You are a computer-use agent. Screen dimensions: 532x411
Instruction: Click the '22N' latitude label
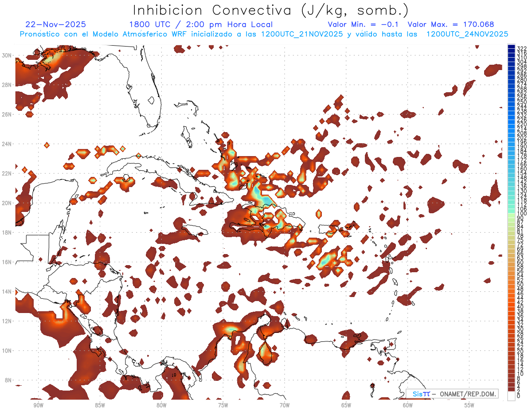click(8, 173)
